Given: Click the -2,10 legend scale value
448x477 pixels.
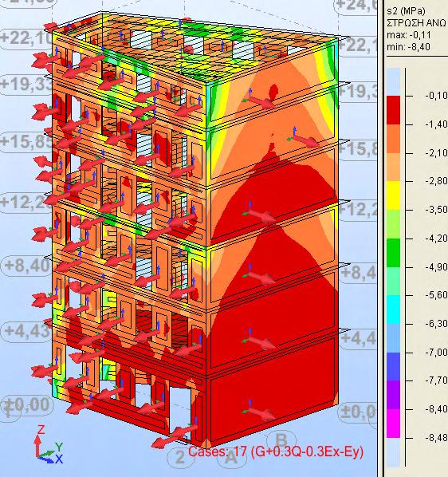Looking at the screenshot, I should [436, 152].
